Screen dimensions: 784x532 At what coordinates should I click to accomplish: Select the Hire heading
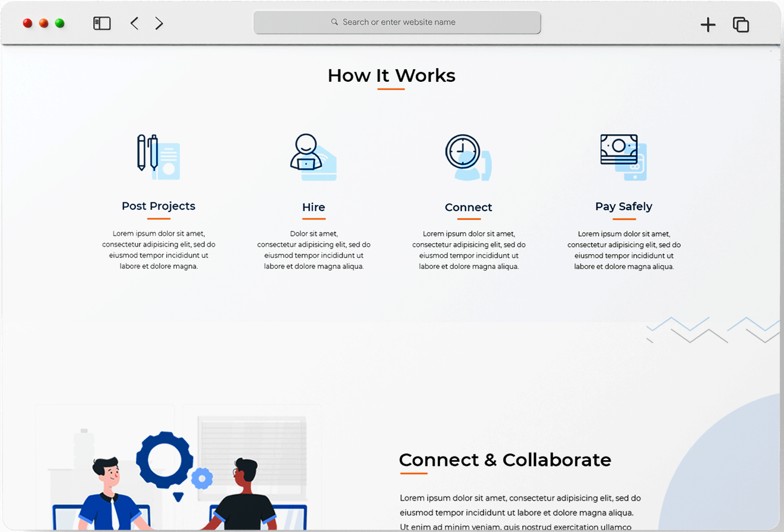[x=314, y=207]
